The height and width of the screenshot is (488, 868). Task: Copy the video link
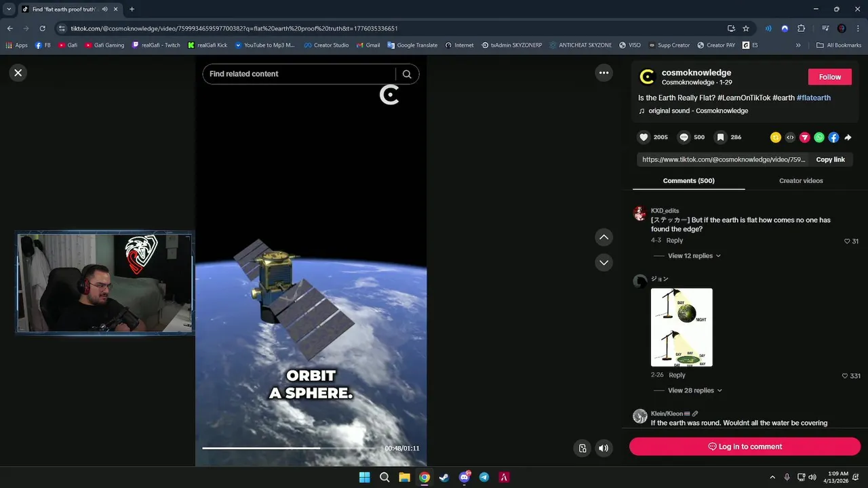(830, 159)
